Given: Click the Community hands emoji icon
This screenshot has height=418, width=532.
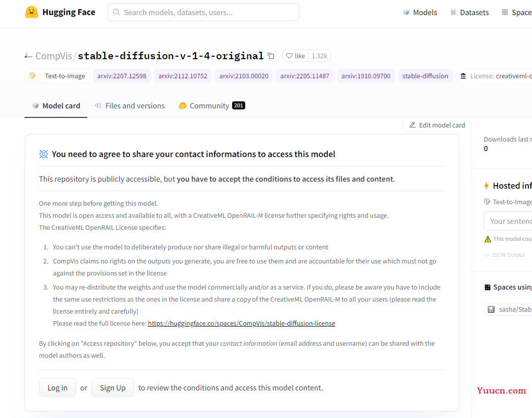Looking at the screenshot, I should click(183, 105).
